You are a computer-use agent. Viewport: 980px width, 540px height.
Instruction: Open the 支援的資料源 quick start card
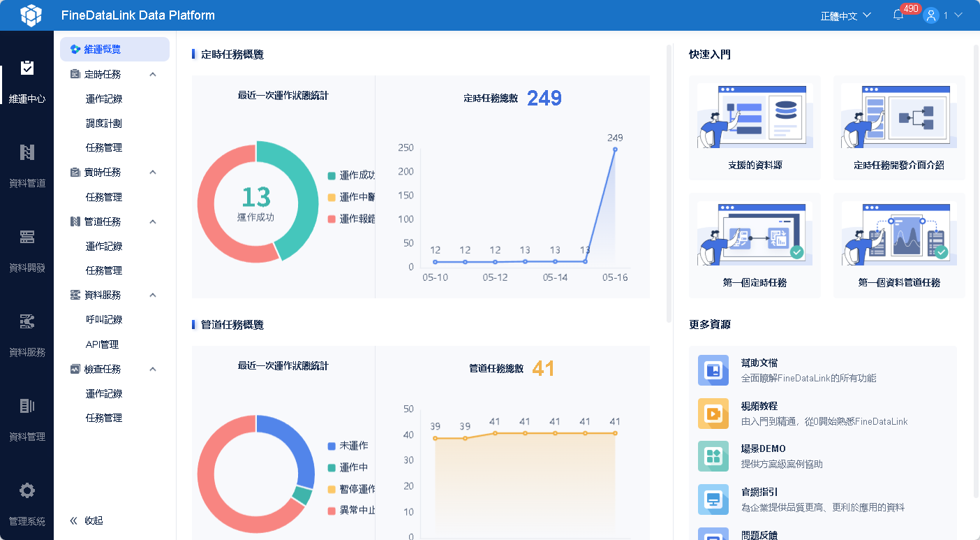point(755,128)
